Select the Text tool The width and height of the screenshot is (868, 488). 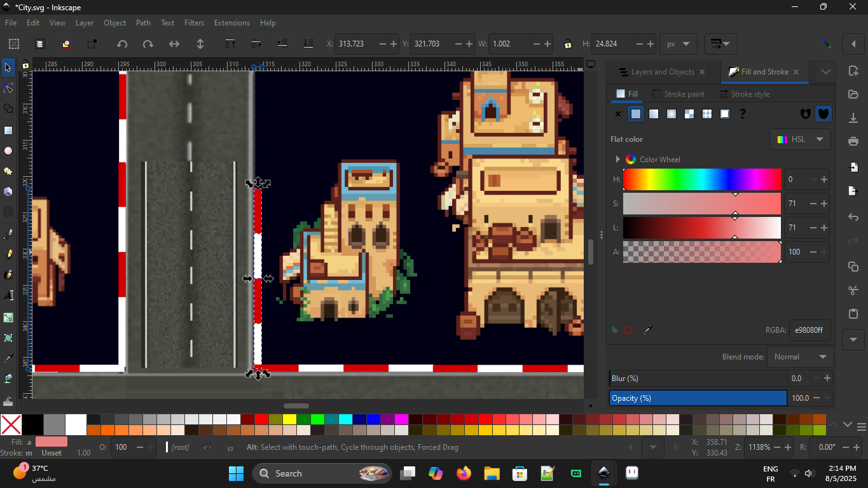pos(8,295)
